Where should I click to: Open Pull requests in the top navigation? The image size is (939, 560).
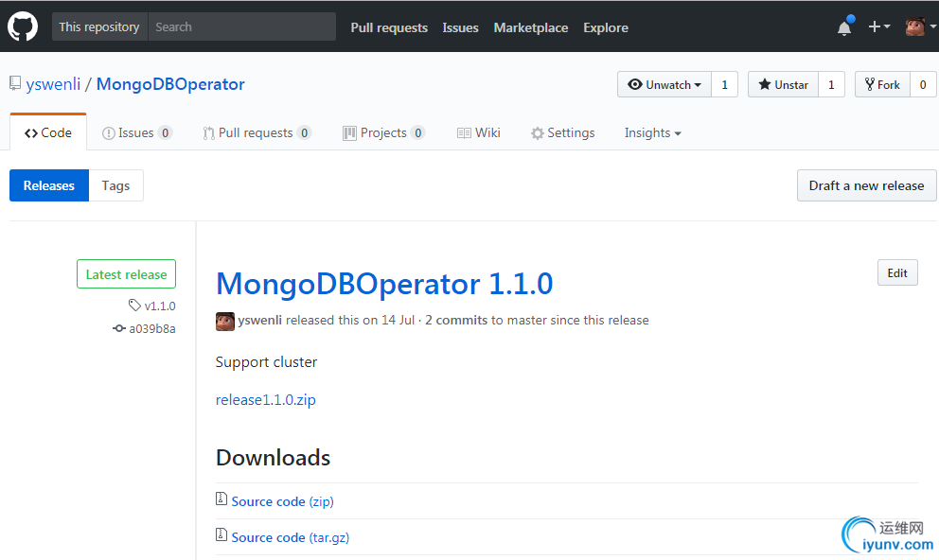pos(389,27)
